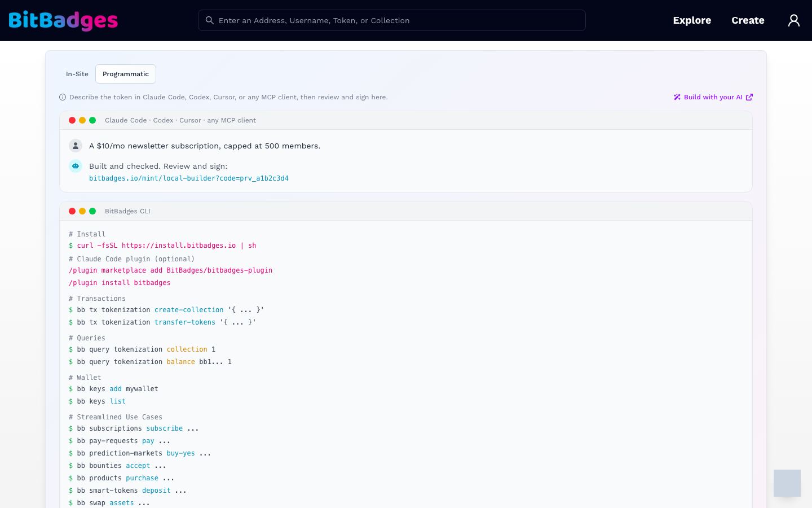Click yellow dot in BitBadges CLI window
Image resolution: width=812 pixels, height=508 pixels.
tap(82, 211)
